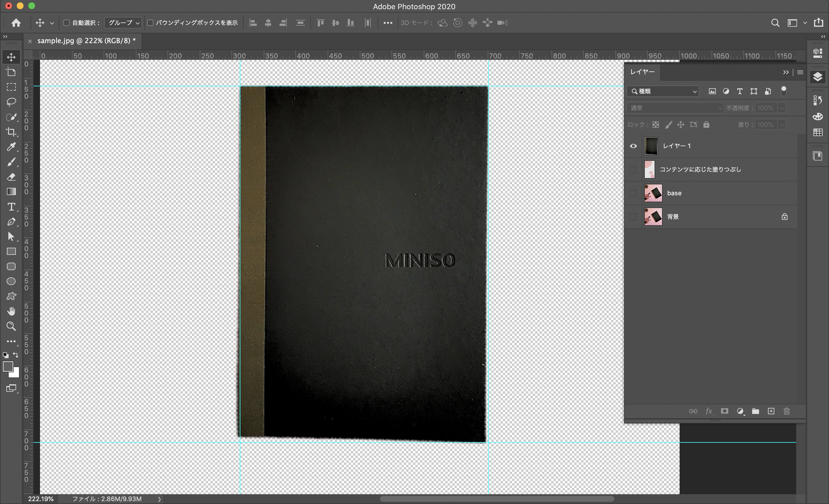Select the Quick Selection tool

tap(11, 117)
